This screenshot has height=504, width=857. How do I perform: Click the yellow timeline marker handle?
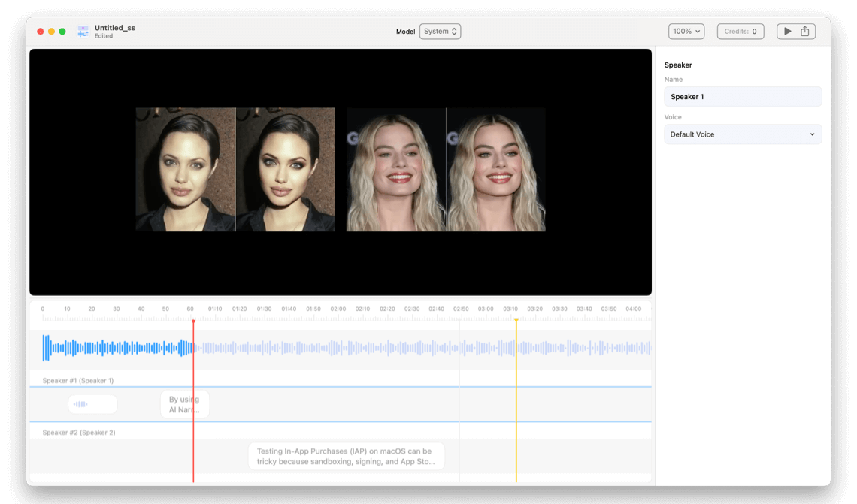[x=516, y=321]
